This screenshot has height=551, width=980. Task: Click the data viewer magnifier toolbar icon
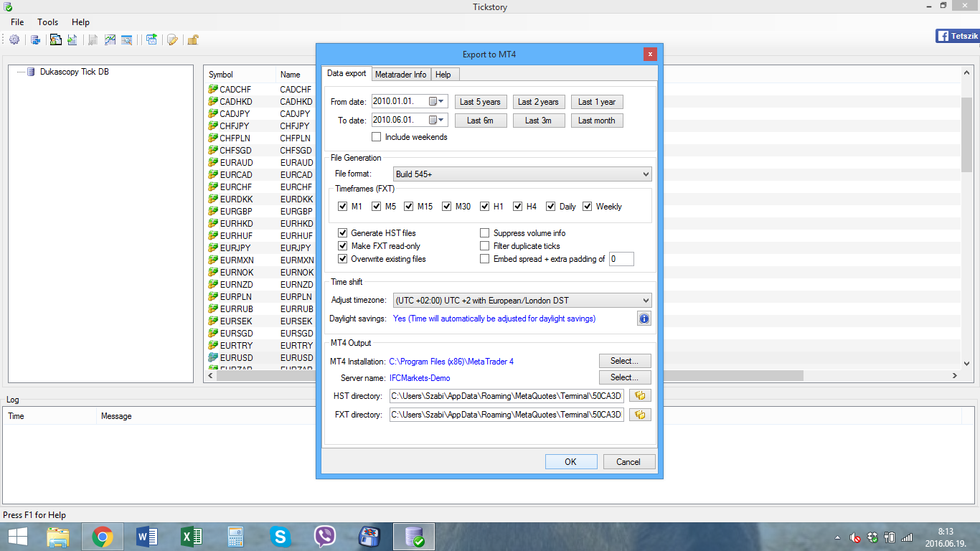click(127, 39)
